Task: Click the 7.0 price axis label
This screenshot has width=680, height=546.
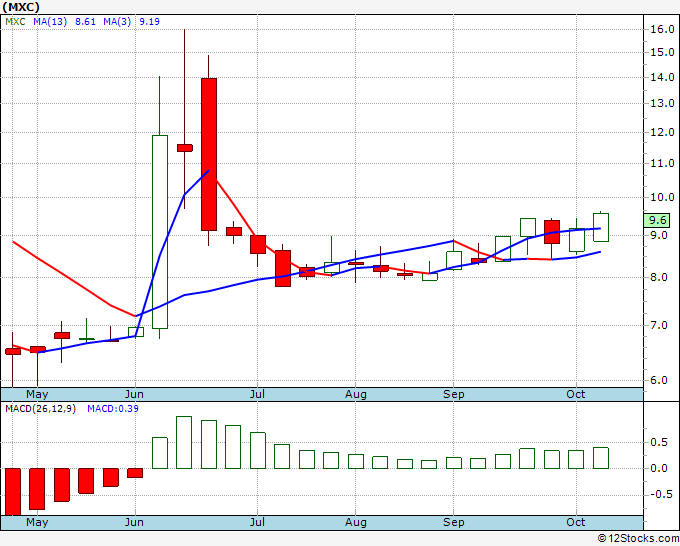Action: point(658,325)
